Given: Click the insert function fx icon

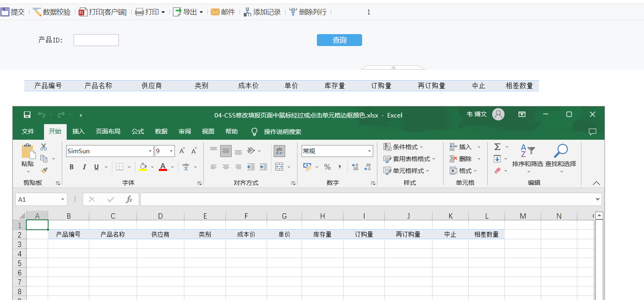Looking at the screenshot, I should (129, 199).
